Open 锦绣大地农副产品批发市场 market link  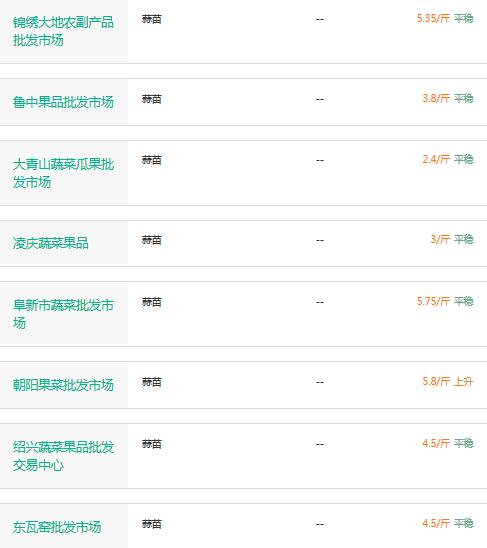point(63,31)
